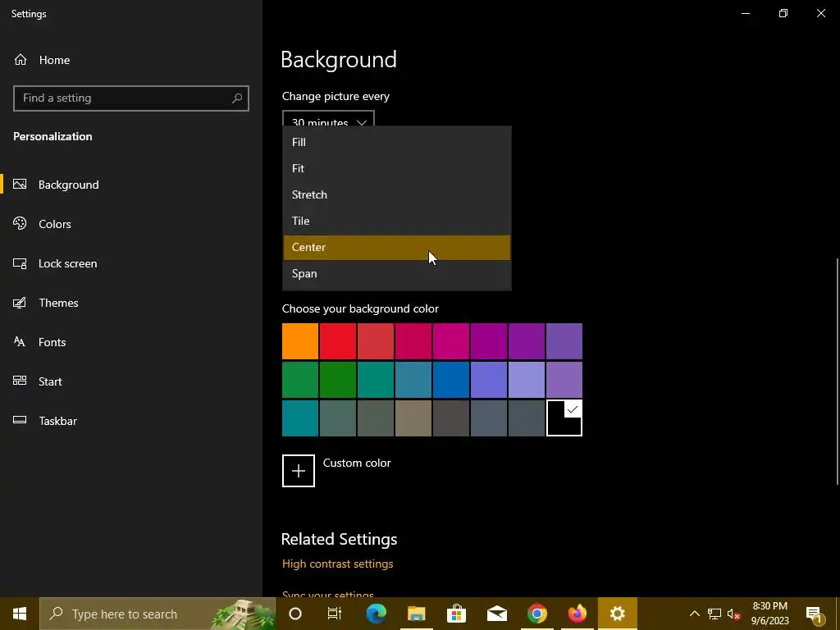Viewport: 840px width, 630px height.
Task: Select the teal swatch in bottom row
Action: tap(300, 418)
